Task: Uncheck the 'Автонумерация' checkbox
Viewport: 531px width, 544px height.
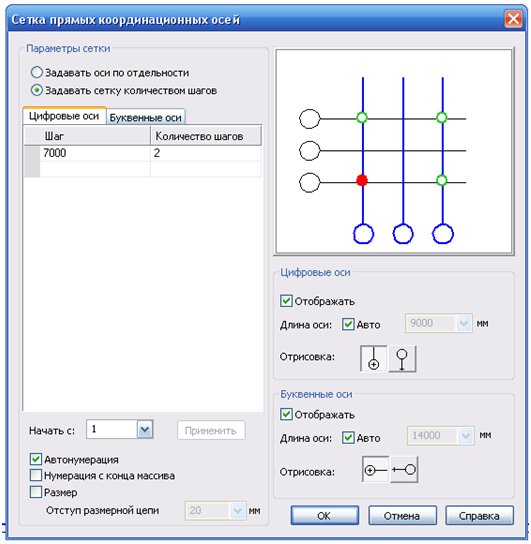Action: point(36,459)
